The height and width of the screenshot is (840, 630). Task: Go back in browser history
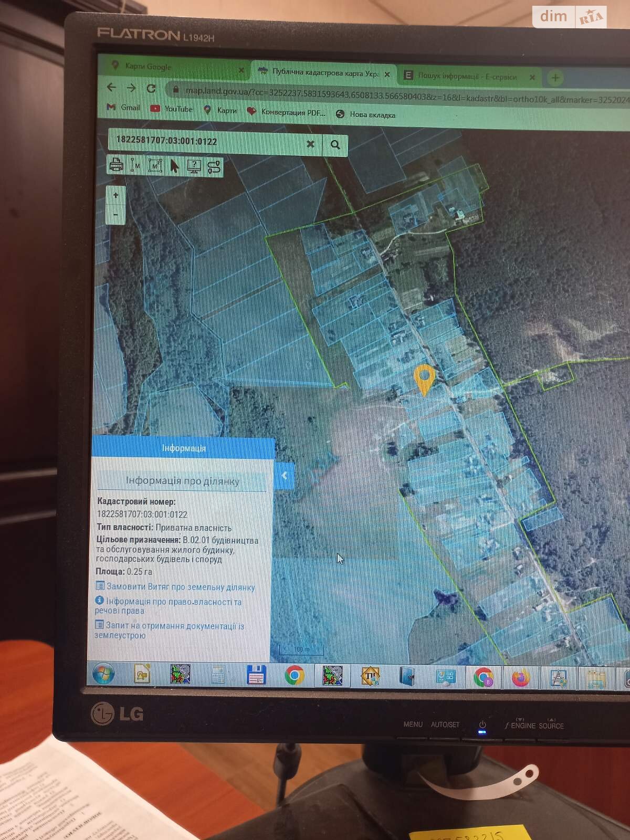click(111, 87)
